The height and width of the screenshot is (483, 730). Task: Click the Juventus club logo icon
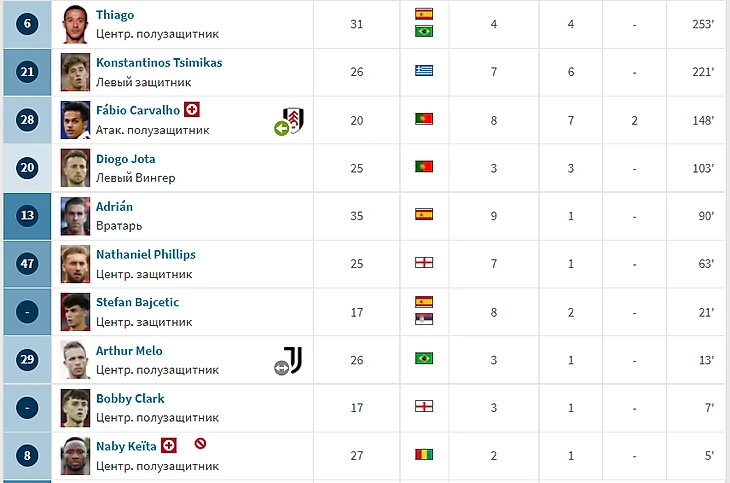coord(292,360)
